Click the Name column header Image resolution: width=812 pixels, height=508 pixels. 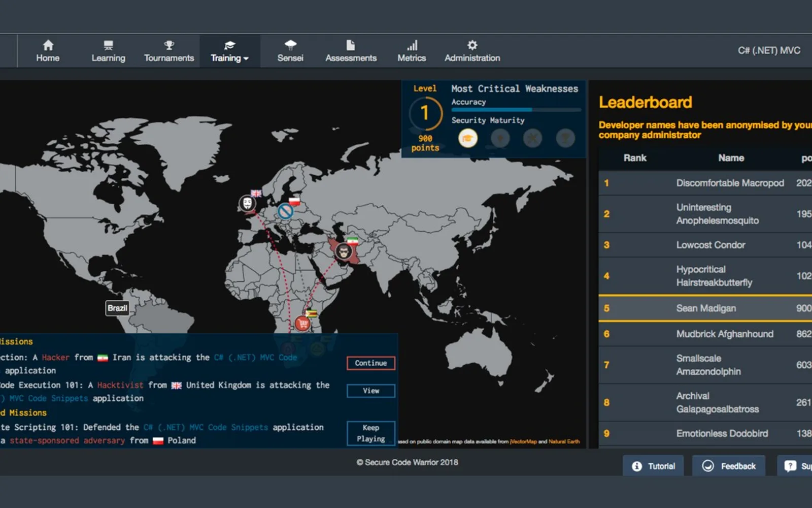[x=731, y=158]
